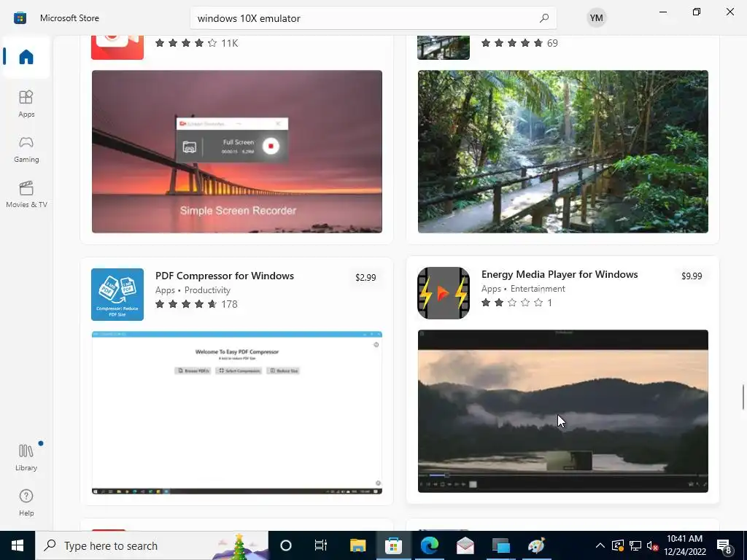The height and width of the screenshot is (560, 747).
Task: Open the Apps section
Action: coord(26,104)
